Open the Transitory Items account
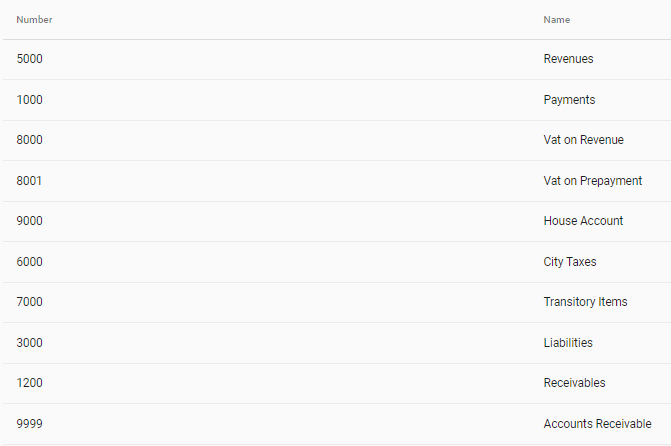 point(585,302)
